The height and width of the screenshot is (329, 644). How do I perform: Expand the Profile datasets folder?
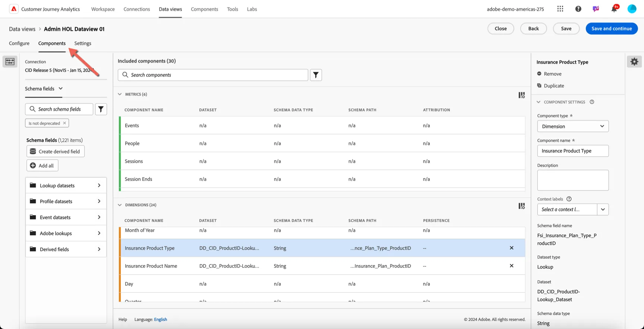pyautogui.click(x=66, y=201)
